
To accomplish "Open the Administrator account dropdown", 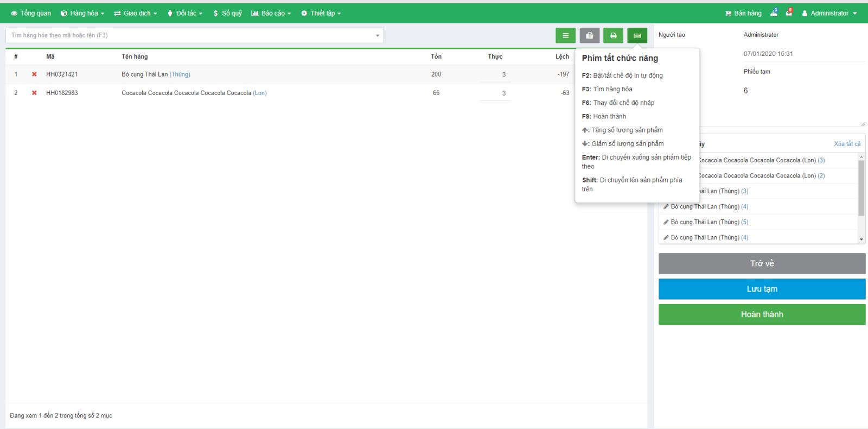I will pos(829,13).
